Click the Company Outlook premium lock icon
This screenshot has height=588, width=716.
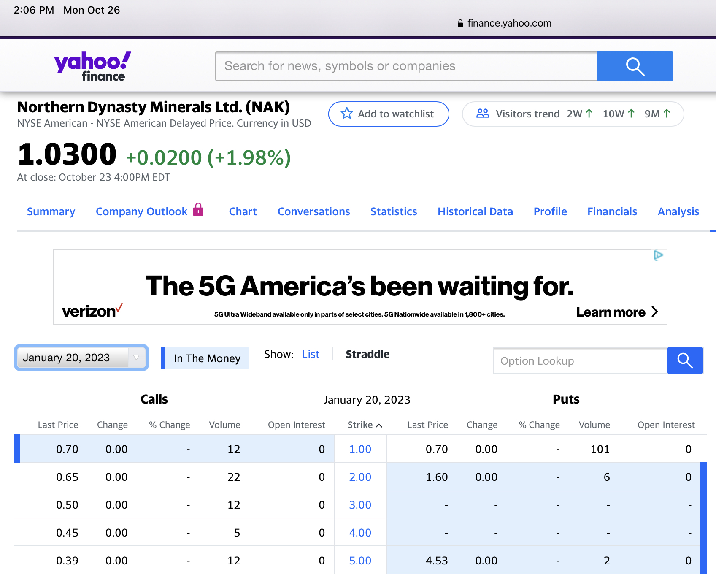pos(198,209)
